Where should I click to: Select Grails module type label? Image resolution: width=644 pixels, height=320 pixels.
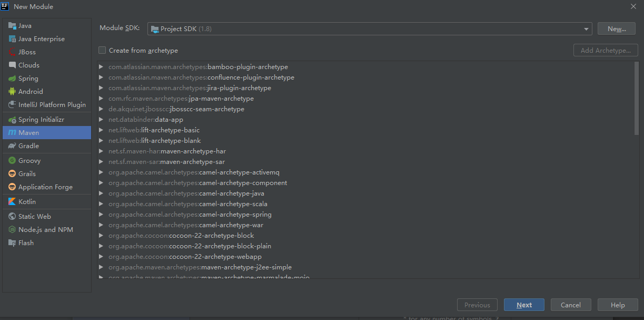pyautogui.click(x=27, y=173)
